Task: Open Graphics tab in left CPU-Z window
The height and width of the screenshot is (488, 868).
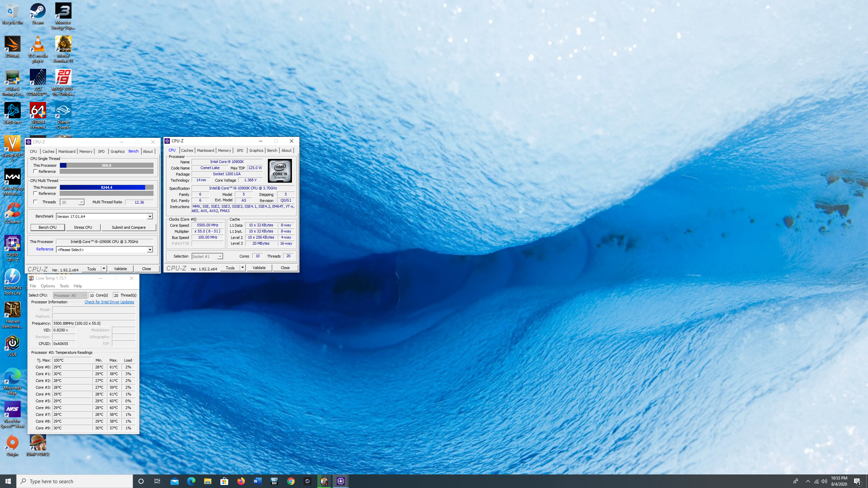Action: pos(117,151)
